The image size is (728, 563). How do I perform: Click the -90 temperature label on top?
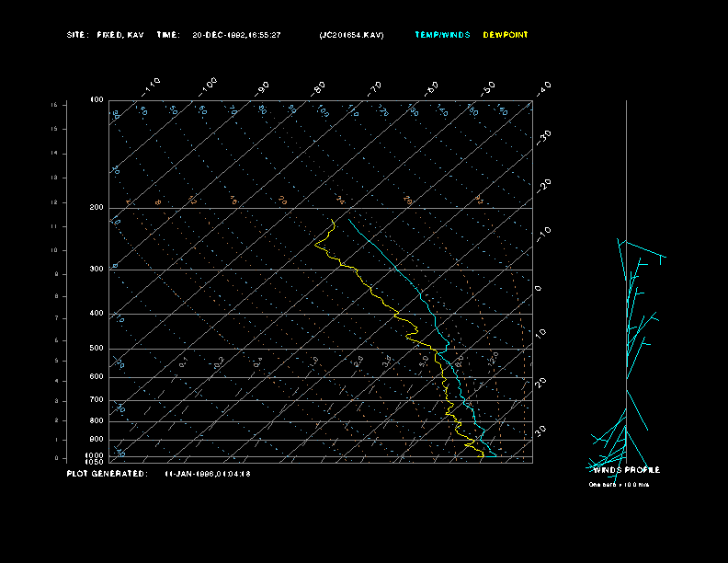coord(262,88)
